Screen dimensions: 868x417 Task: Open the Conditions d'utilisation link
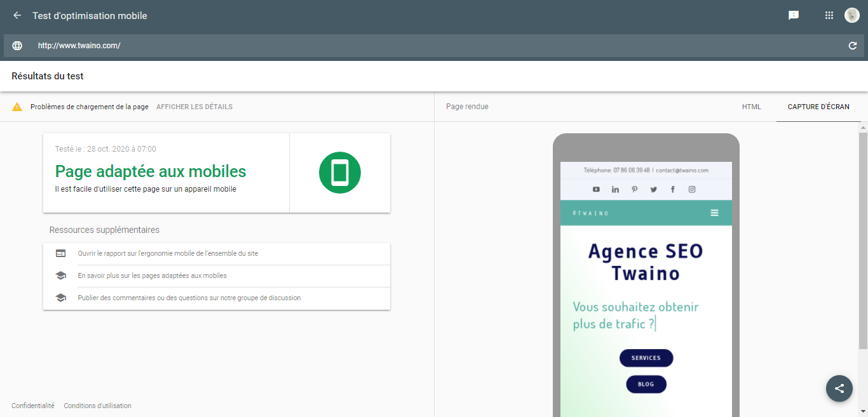[98, 406]
